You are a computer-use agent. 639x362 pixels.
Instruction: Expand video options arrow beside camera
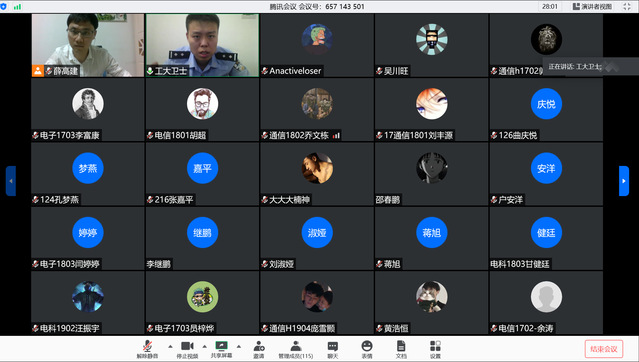(205, 347)
